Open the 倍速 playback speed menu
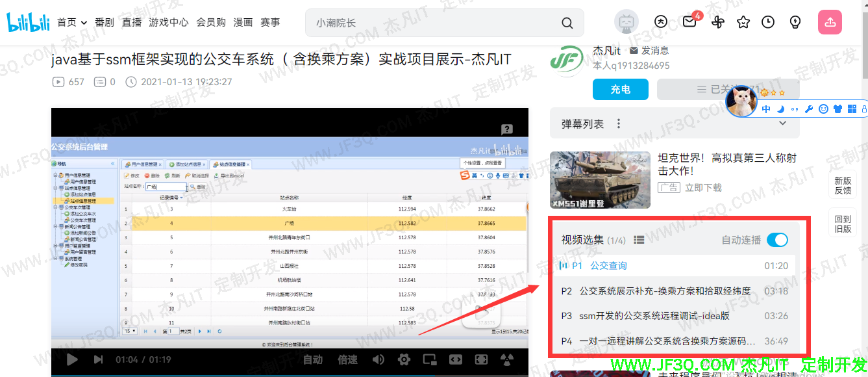The height and width of the screenshot is (377, 868). pyautogui.click(x=347, y=359)
